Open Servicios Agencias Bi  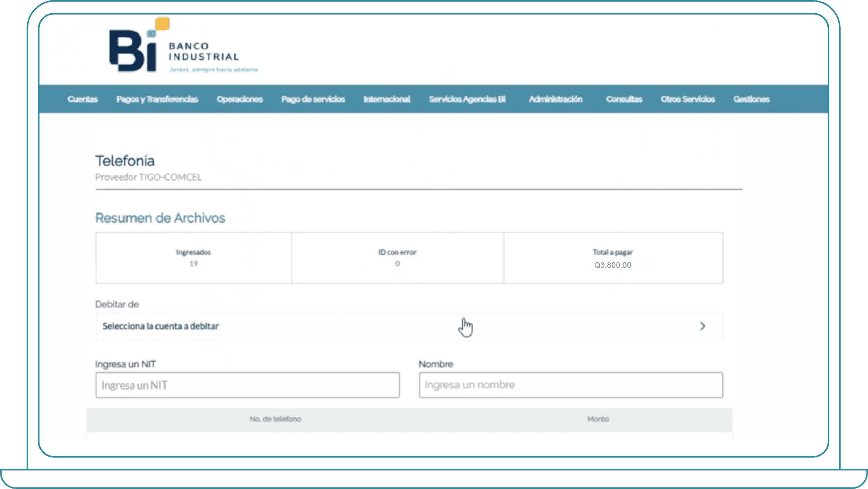pyautogui.click(x=467, y=99)
